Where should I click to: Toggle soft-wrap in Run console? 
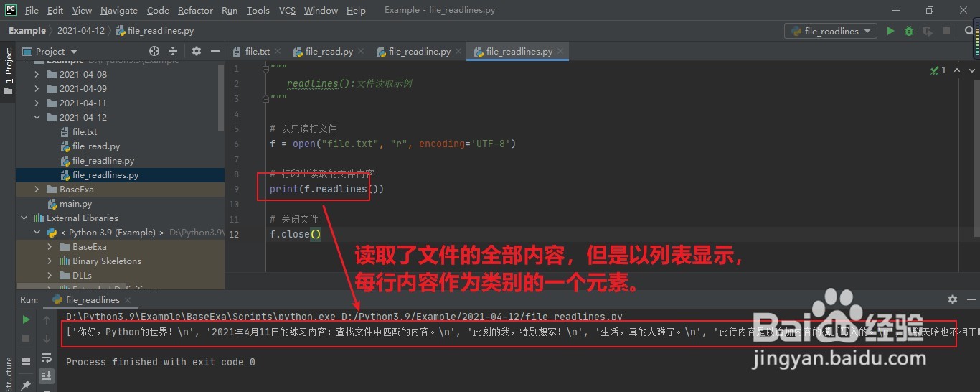(47, 358)
